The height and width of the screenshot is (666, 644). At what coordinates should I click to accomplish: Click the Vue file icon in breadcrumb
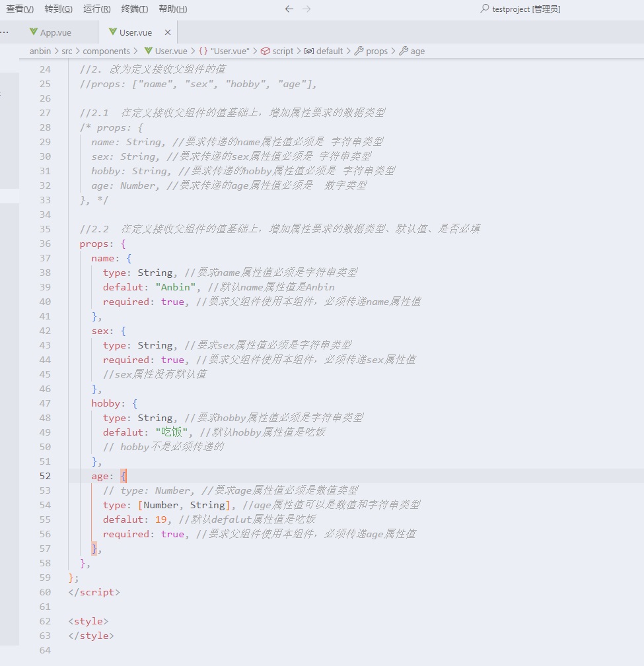tap(149, 51)
